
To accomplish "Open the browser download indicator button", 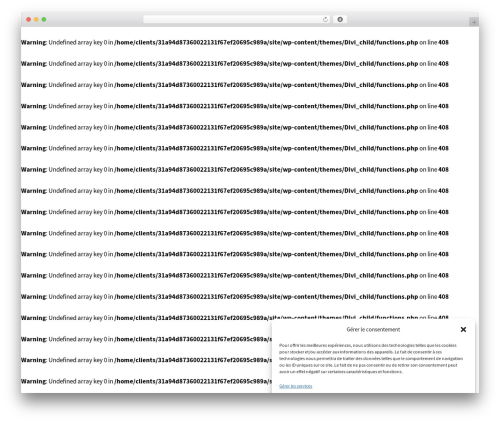I will pos(340,20).
